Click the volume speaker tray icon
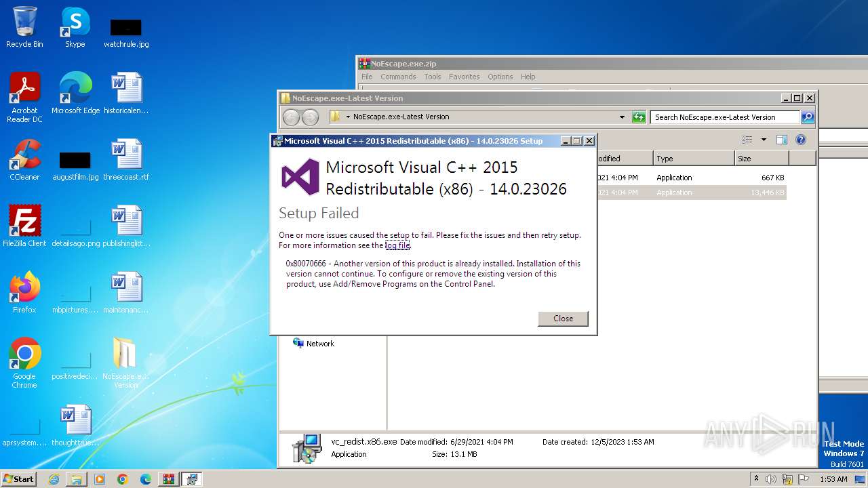The image size is (868, 488). pyautogui.click(x=770, y=479)
